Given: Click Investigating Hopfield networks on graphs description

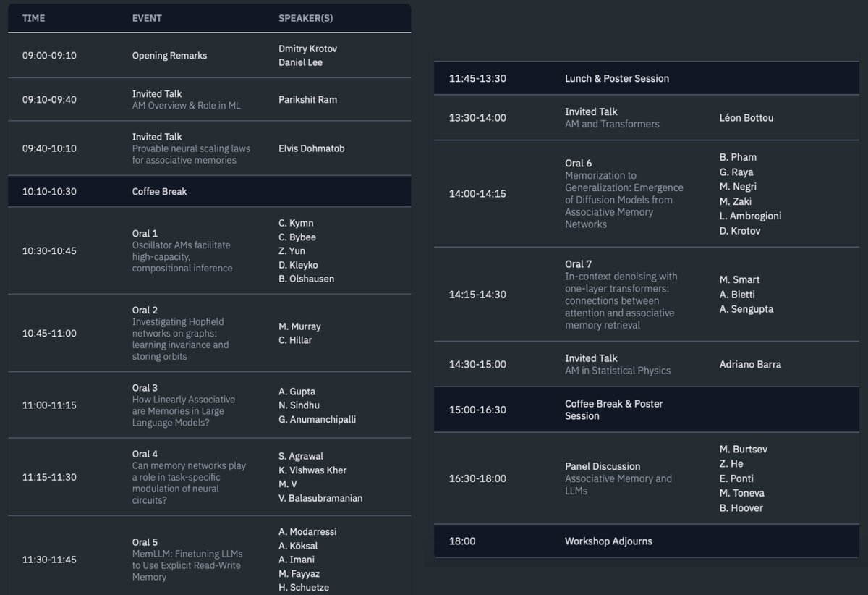Looking at the screenshot, I should tap(181, 339).
